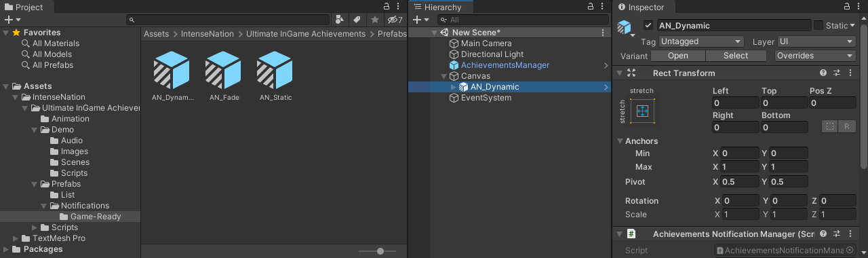Click the Search by Label tag icon
The height and width of the screenshot is (258, 868).
(357, 20)
